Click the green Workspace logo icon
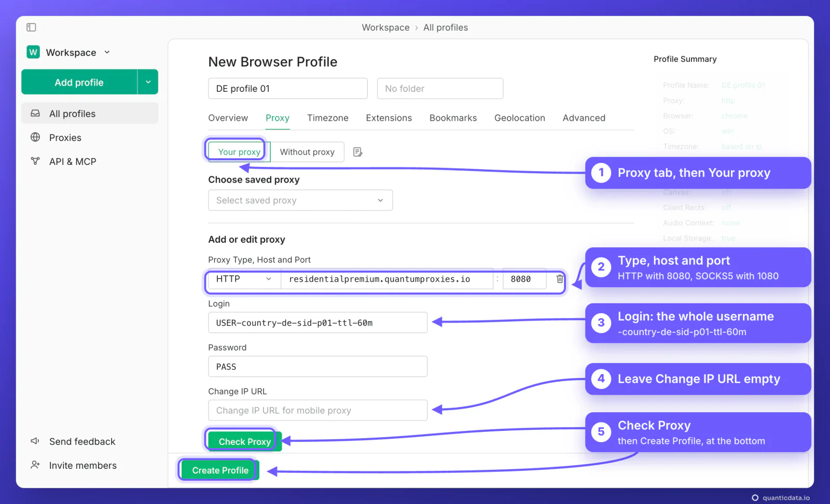The image size is (830, 504). 33,52
